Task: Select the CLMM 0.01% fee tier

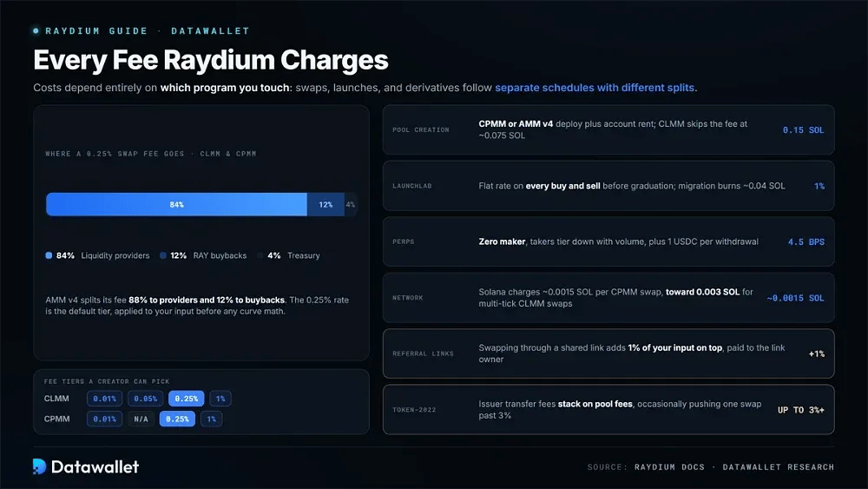Action: tap(104, 398)
